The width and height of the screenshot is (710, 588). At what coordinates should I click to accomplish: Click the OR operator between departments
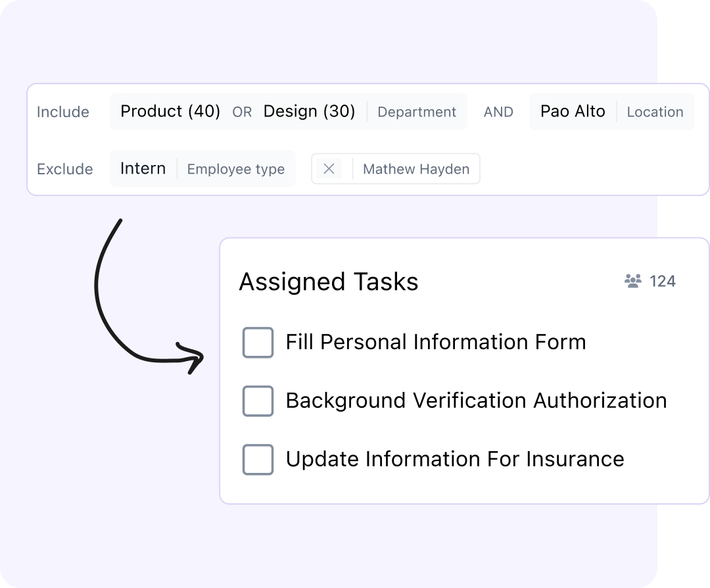coord(242,112)
